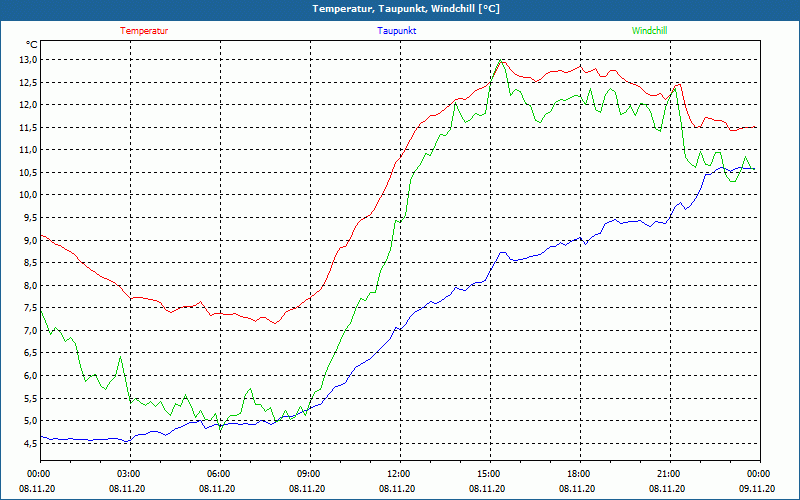This screenshot has height=500, width=800.
Task: Click the y-axis value "12,0"
Action: [x=29, y=105]
